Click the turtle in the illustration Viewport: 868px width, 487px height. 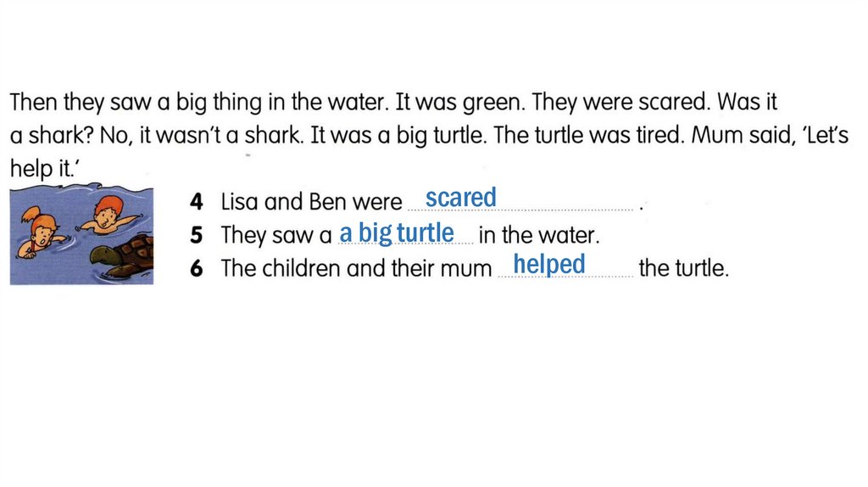125,257
